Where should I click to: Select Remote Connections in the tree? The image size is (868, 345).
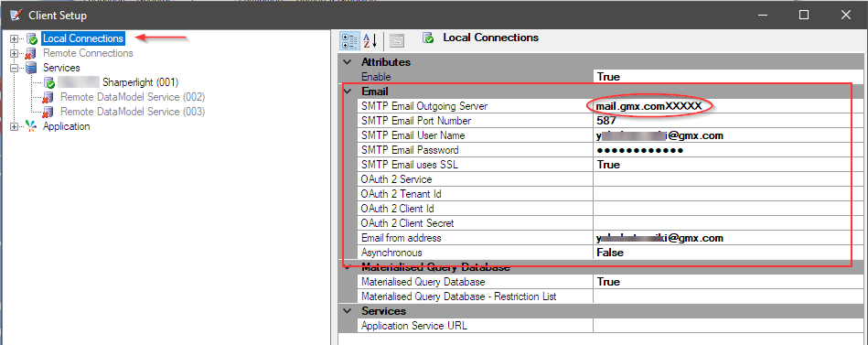coord(88,53)
